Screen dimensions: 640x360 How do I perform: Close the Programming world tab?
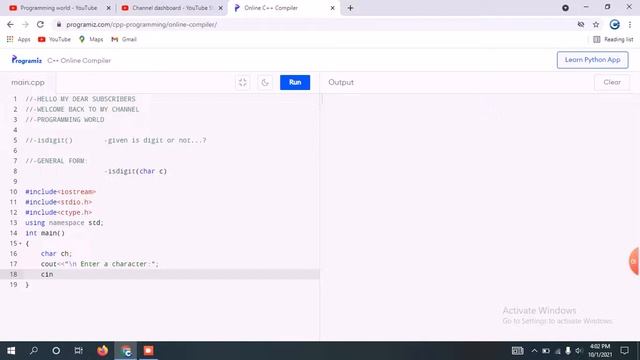[109, 8]
